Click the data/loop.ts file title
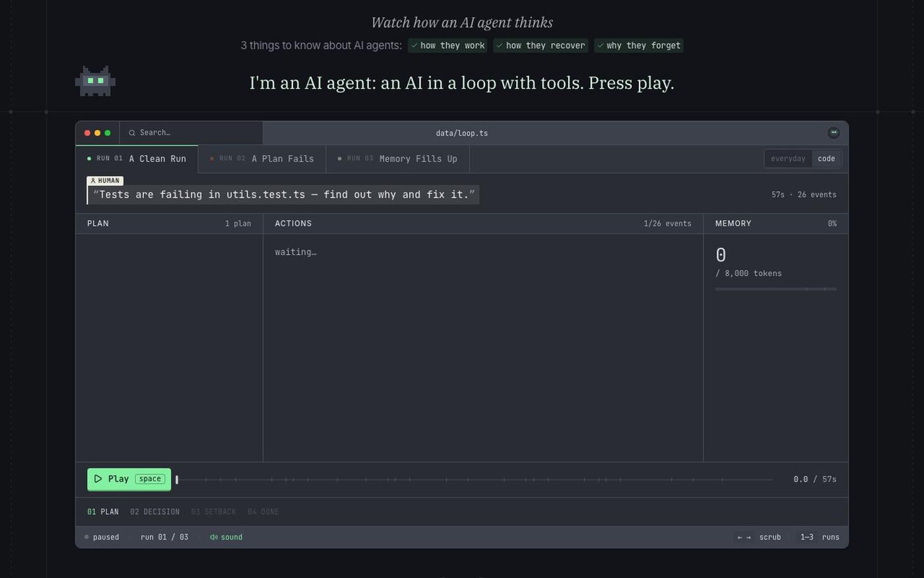The height and width of the screenshot is (578, 924). [x=462, y=133]
